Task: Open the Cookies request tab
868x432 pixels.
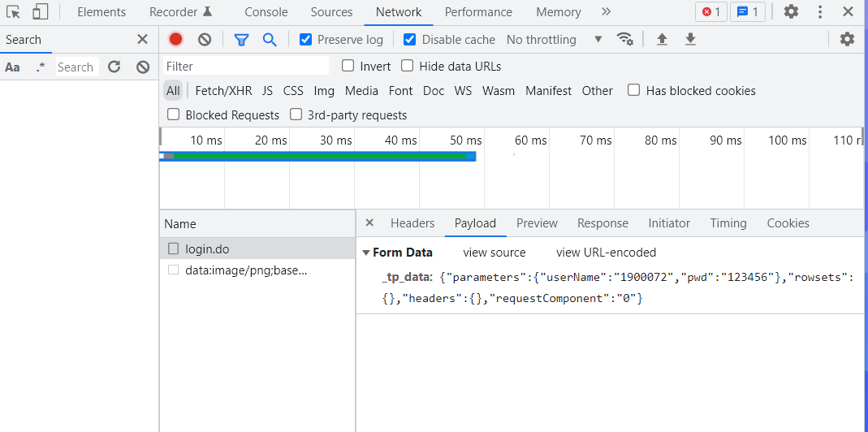Action: click(788, 223)
